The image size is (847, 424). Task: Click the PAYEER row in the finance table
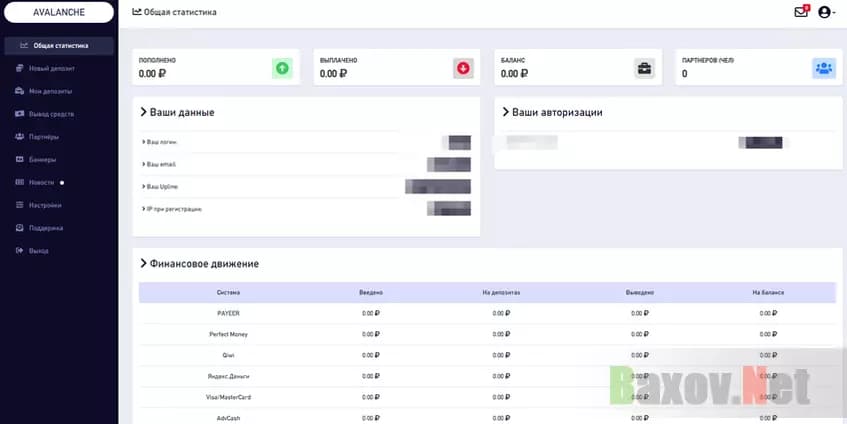click(x=228, y=313)
